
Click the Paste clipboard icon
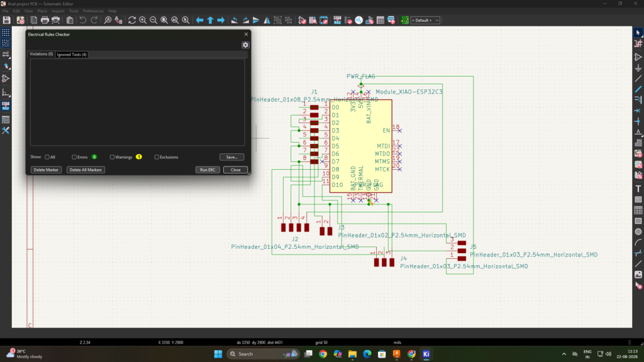tap(70, 20)
